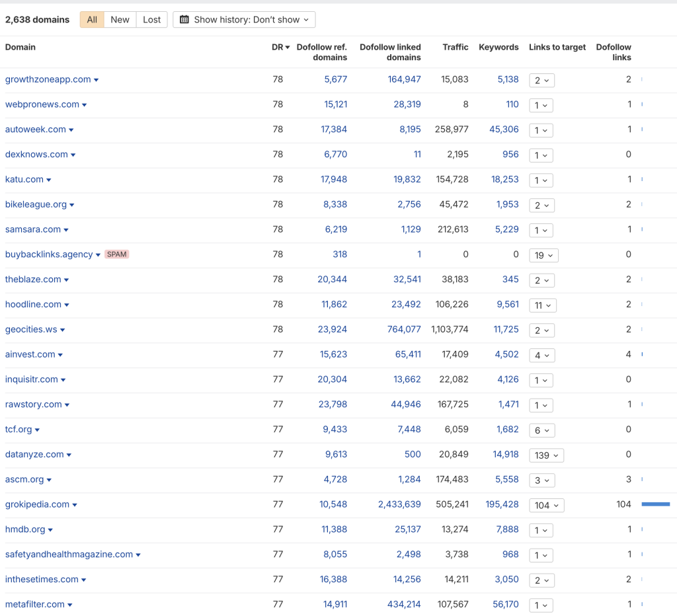This screenshot has width=677, height=616.
Task: Sort by Links to target column
Action: tap(557, 47)
